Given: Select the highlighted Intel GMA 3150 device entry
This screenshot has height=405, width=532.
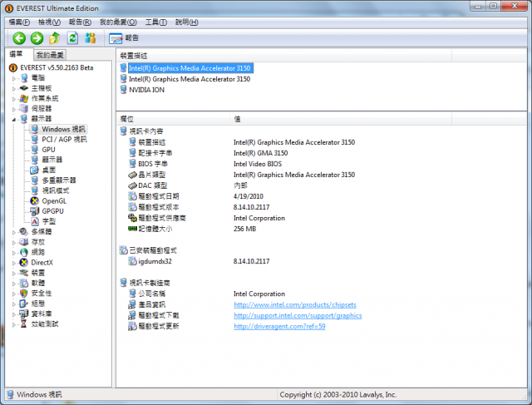Looking at the screenshot, I should click(190, 68).
